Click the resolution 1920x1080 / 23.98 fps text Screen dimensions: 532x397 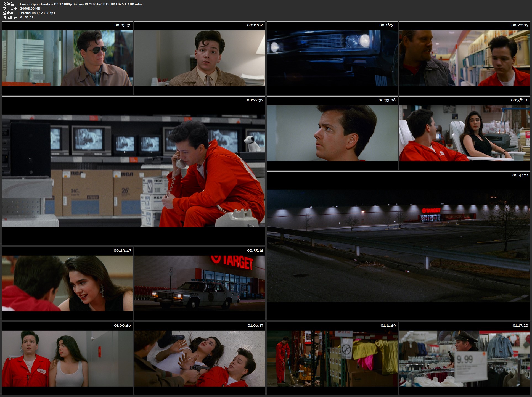tap(38, 13)
